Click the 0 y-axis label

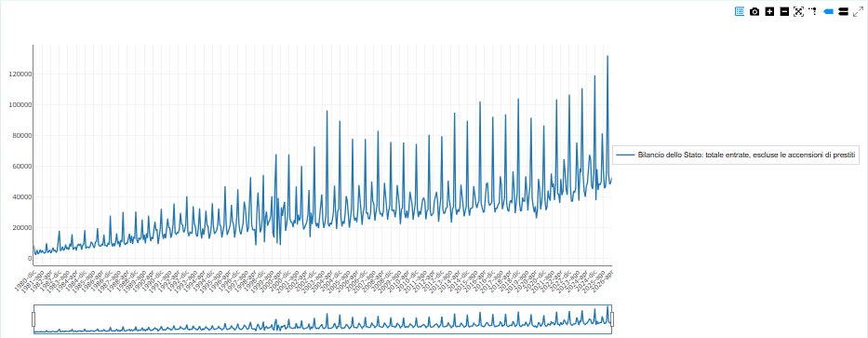29,258
